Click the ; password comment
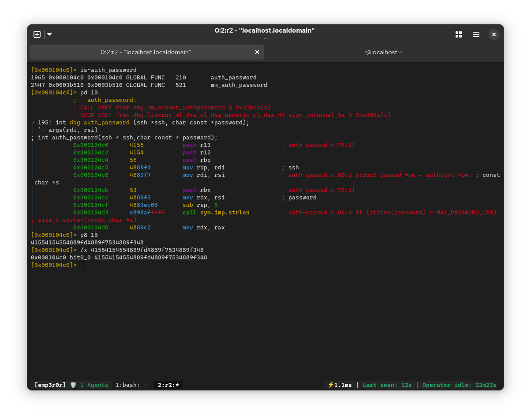Viewport: 531px width, 420px height. 299,198
